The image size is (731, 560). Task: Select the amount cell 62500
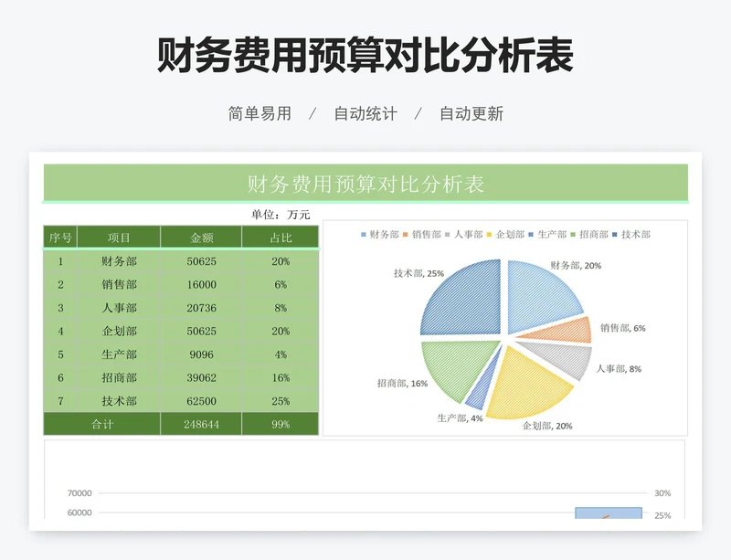point(201,401)
